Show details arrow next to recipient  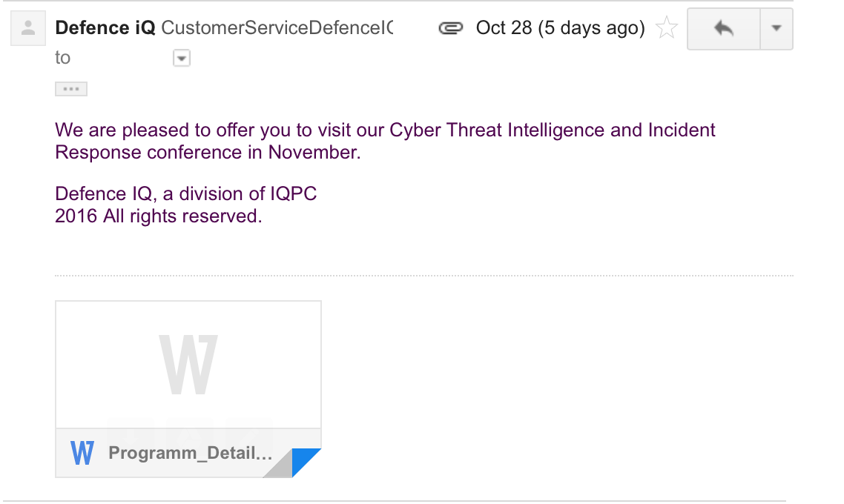pos(182,58)
